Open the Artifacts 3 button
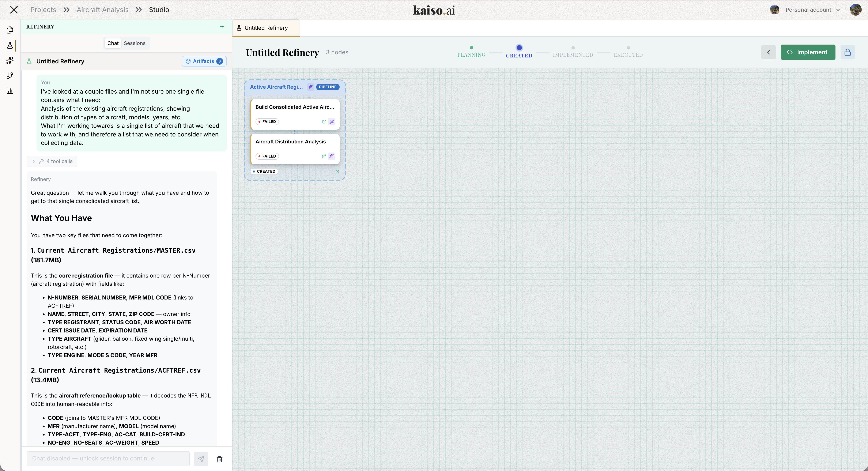 click(204, 61)
